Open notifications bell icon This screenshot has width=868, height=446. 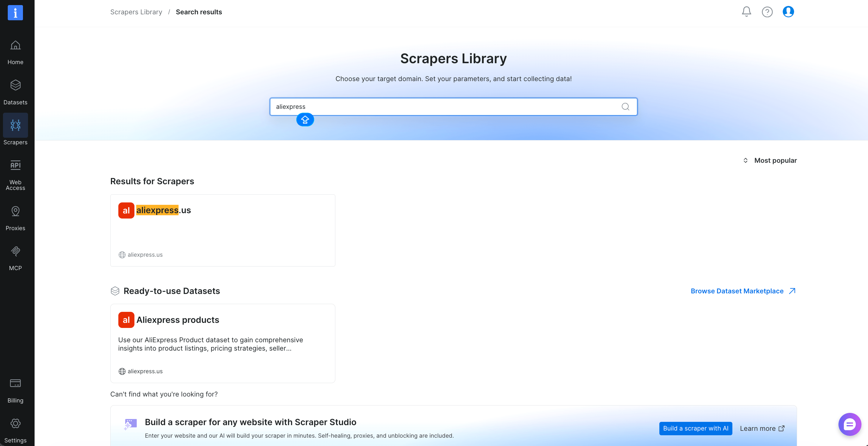[746, 12]
